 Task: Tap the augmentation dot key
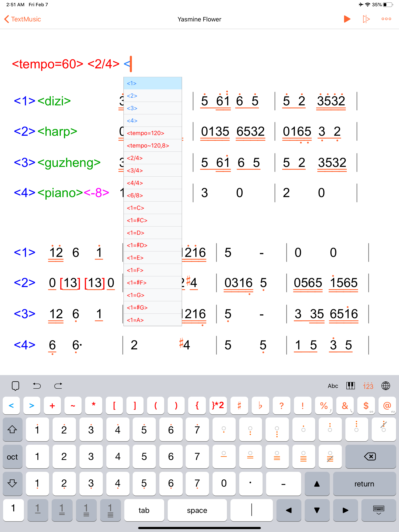click(x=251, y=484)
